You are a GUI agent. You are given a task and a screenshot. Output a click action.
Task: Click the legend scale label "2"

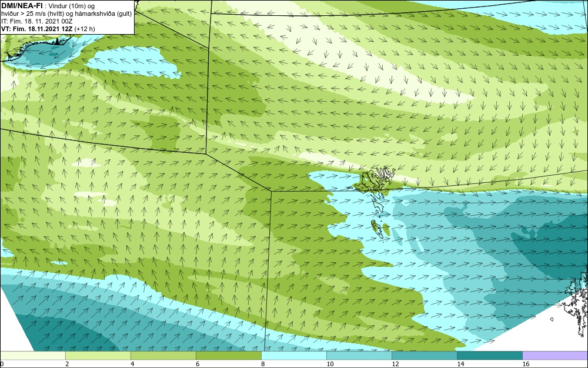click(67, 364)
